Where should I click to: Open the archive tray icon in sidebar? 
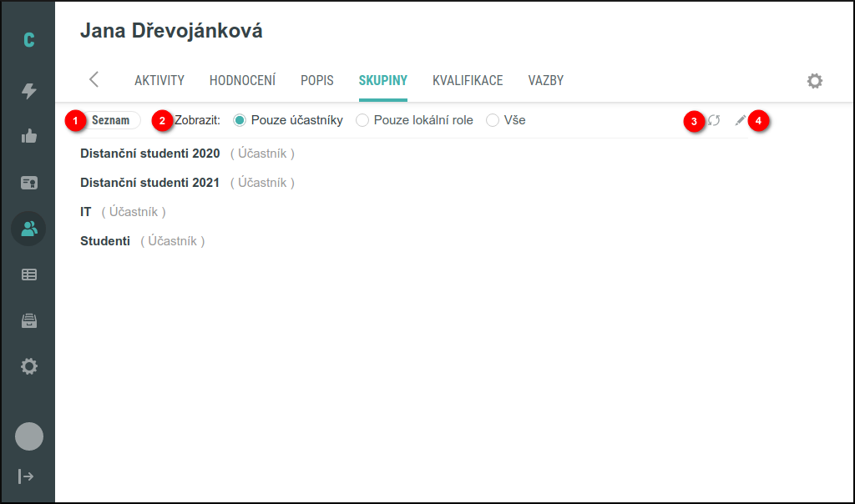pyautogui.click(x=28, y=320)
